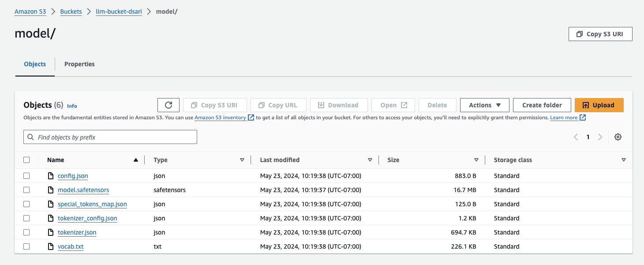The height and width of the screenshot is (265, 644).
Task: Click the next page arrow in pagination
Action: click(600, 137)
